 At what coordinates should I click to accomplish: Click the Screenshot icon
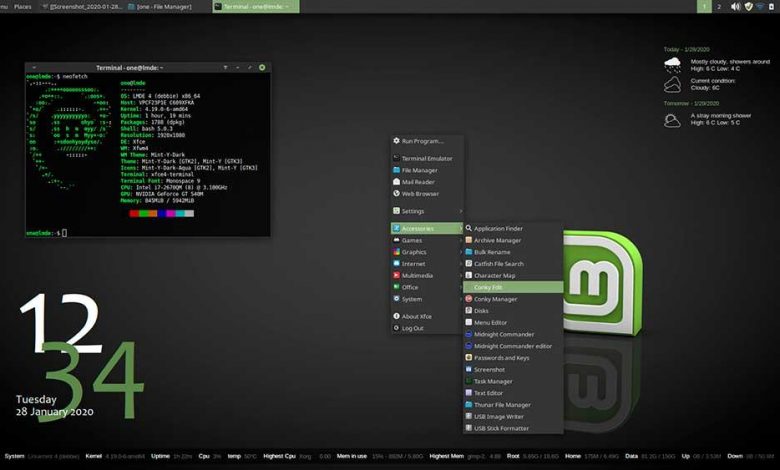[469, 369]
